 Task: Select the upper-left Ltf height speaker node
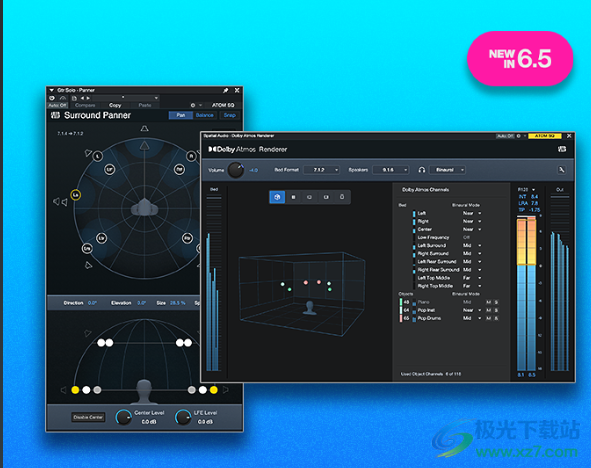click(x=109, y=170)
